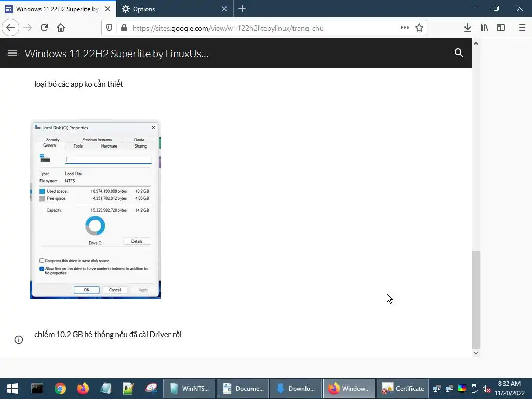Open the Firefox hamburger menu

coord(522,28)
